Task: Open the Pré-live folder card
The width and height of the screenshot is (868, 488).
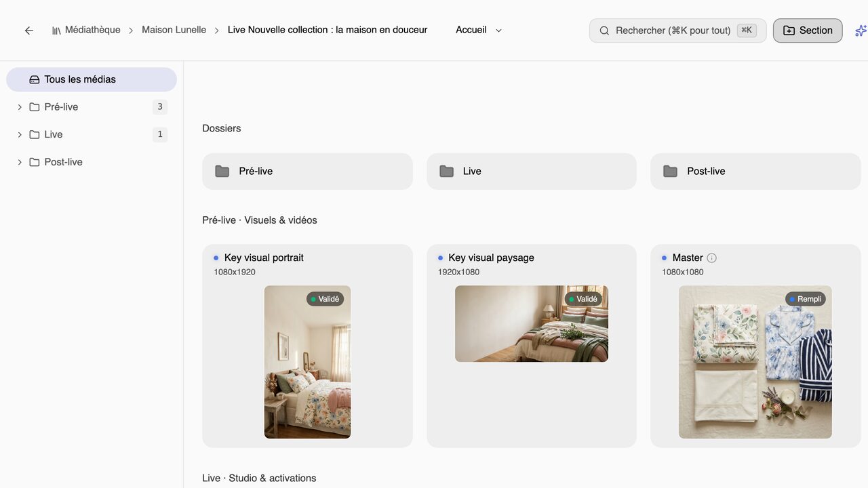Action: pyautogui.click(x=307, y=171)
